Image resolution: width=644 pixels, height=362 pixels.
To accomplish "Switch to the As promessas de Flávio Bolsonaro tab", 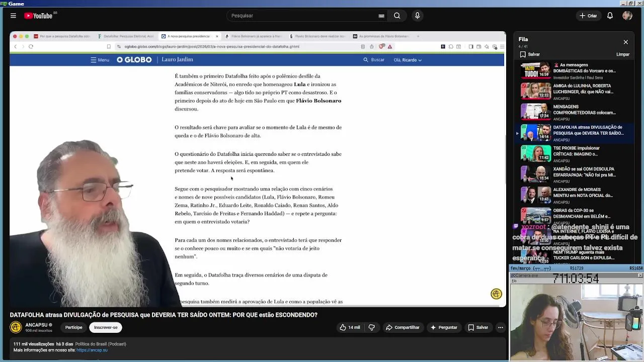I will tap(381, 36).
